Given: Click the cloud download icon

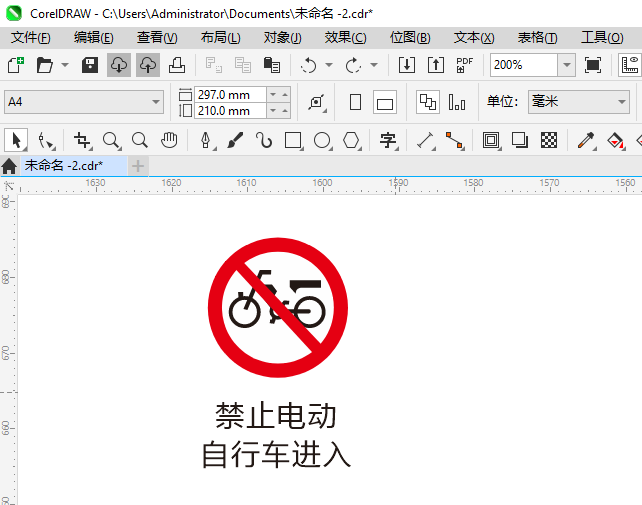Looking at the screenshot, I should [119, 65].
